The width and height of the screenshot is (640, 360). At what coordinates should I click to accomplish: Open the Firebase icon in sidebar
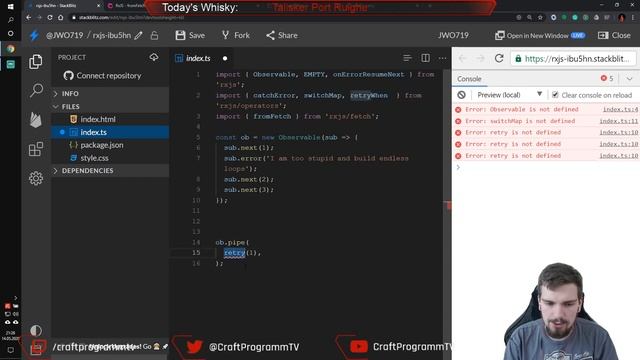(x=36, y=120)
